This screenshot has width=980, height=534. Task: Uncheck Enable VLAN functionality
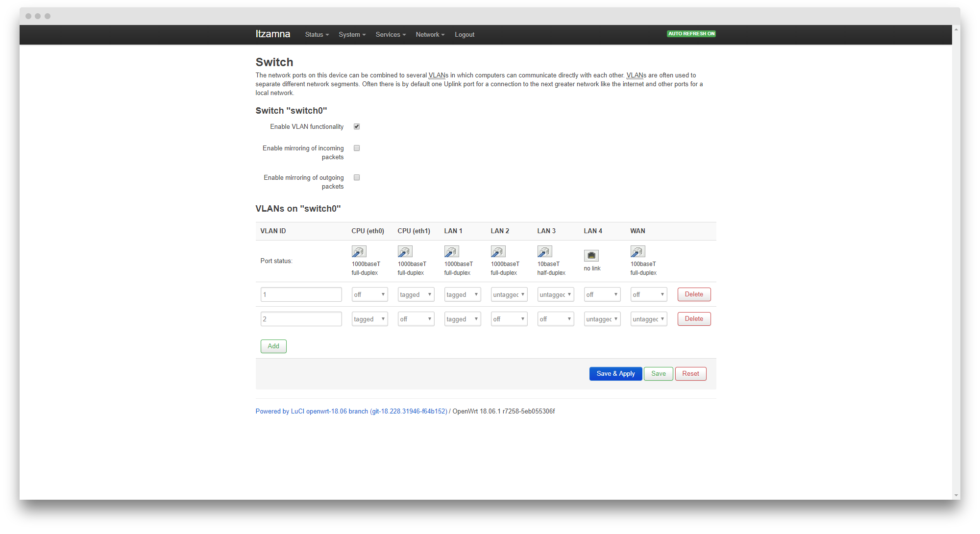click(356, 126)
